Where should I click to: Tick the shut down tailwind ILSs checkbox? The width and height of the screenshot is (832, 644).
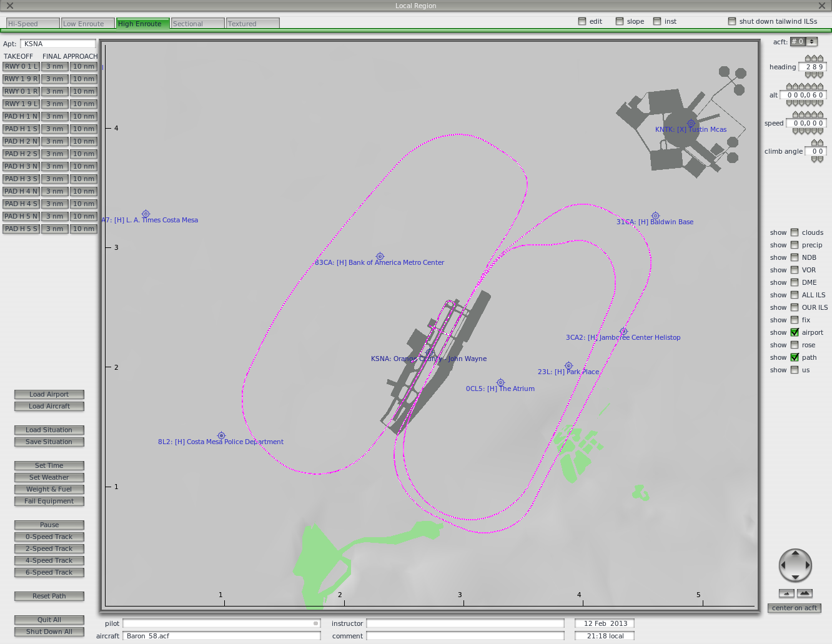coord(732,21)
